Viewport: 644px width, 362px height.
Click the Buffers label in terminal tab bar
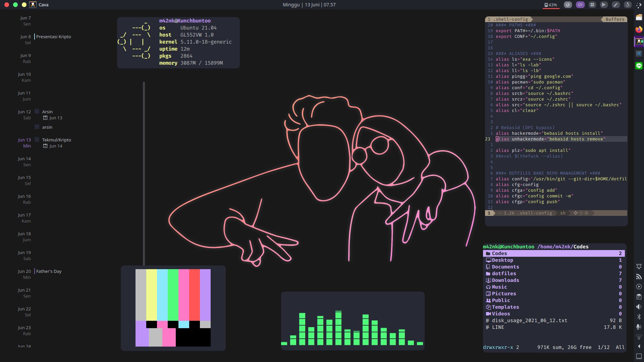[615, 19]
